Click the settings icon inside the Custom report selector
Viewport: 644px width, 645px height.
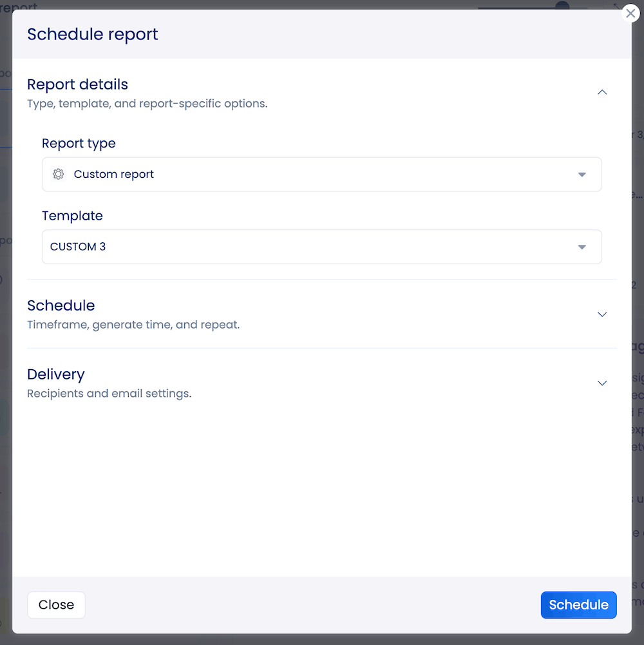click(x=58, y=174)
